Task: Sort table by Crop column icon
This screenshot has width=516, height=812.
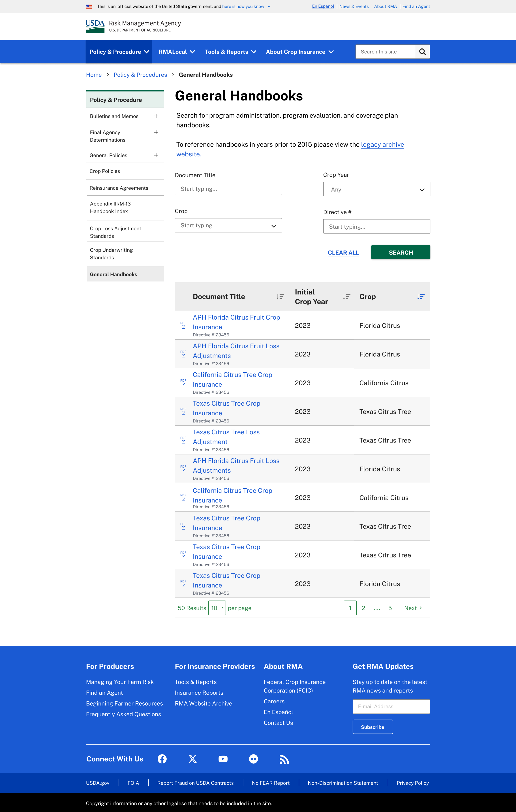Action: coord(420,296)
